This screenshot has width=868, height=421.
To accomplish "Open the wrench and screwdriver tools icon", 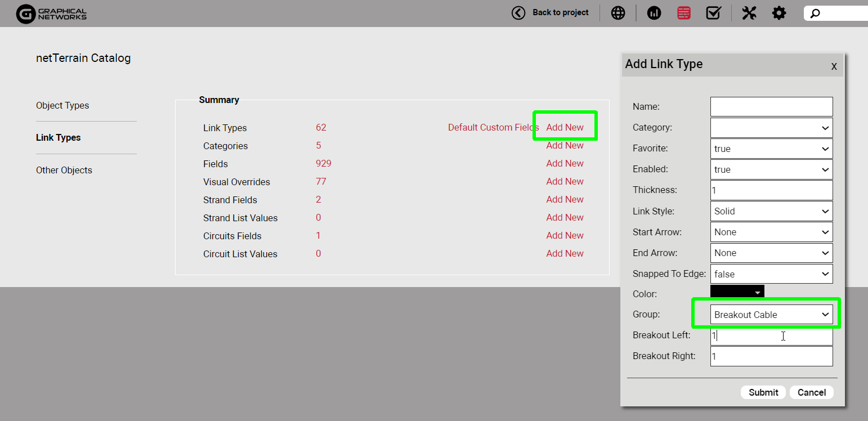I will pos(749,13).
